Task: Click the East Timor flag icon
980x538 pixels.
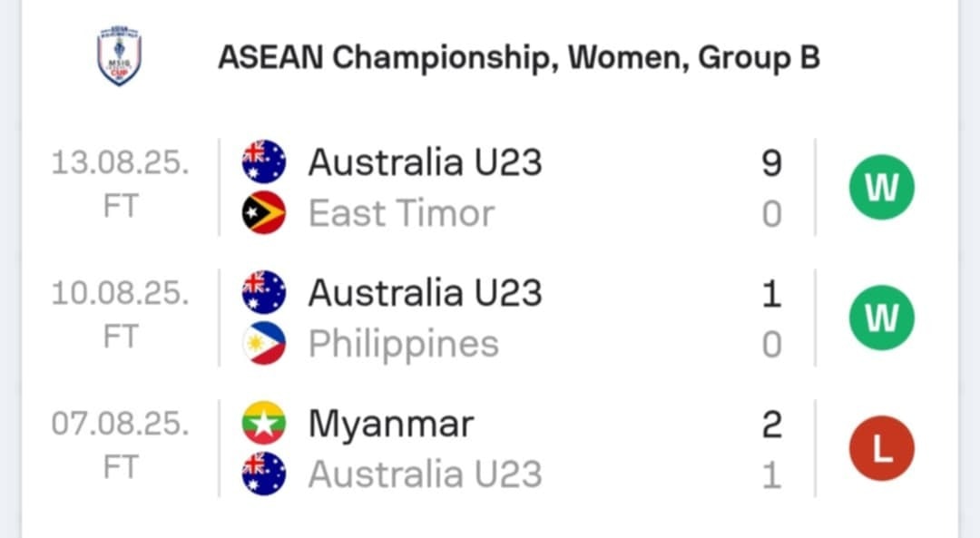Action: point(264,213)
